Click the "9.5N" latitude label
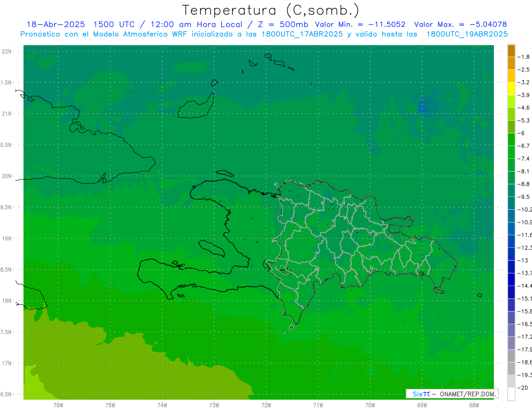 pos(7,207)
